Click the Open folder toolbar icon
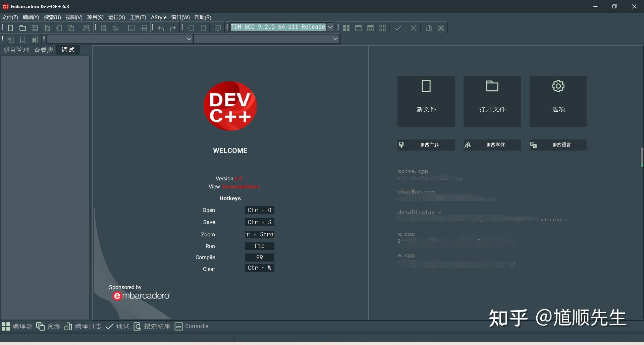Image resolution: width=644 pixels, height=345 pixels. point(22,28)
